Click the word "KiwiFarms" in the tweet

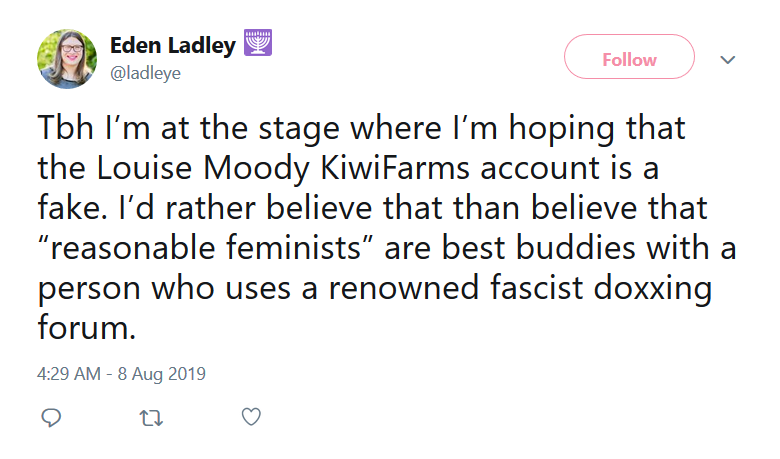coord(395,168)
